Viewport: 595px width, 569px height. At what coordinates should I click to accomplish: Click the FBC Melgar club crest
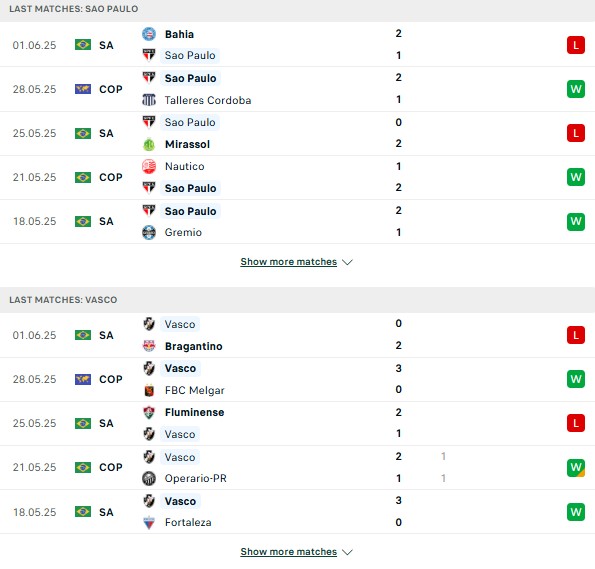149,390
